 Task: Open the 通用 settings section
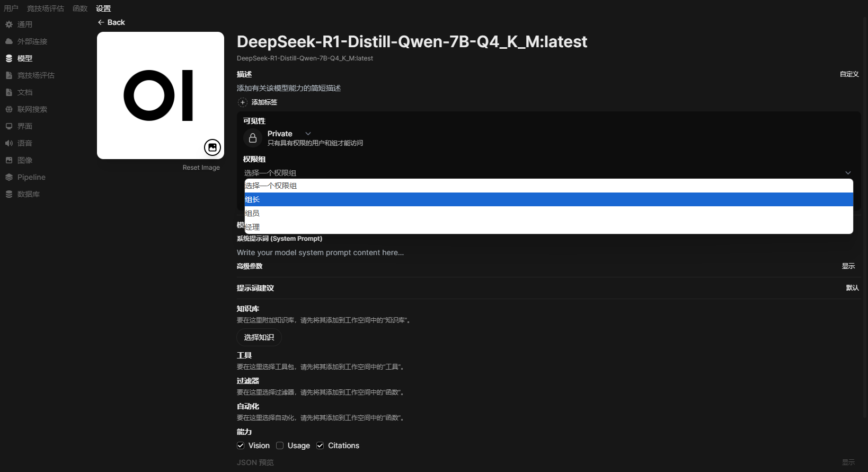click(x=25, y=24)
